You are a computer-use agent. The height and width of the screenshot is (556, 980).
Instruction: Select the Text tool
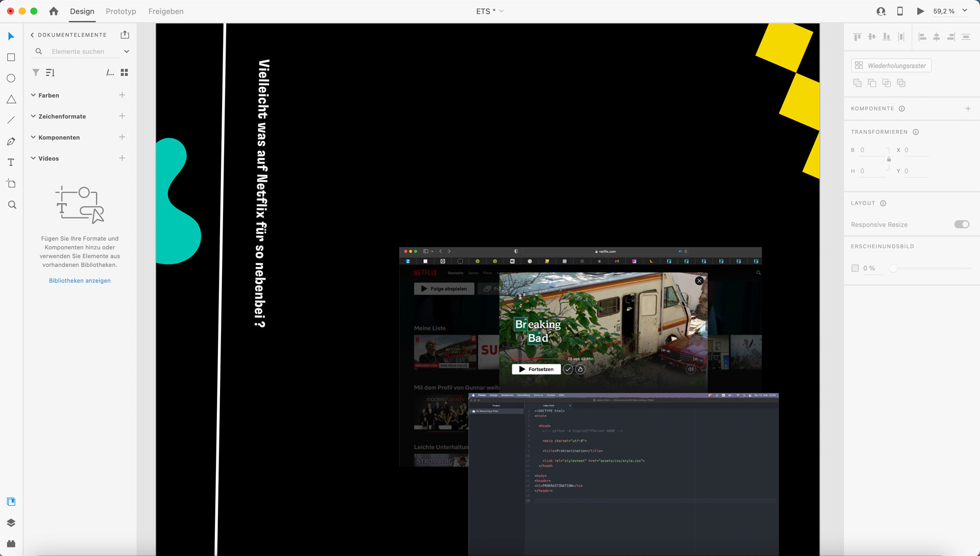11,162
